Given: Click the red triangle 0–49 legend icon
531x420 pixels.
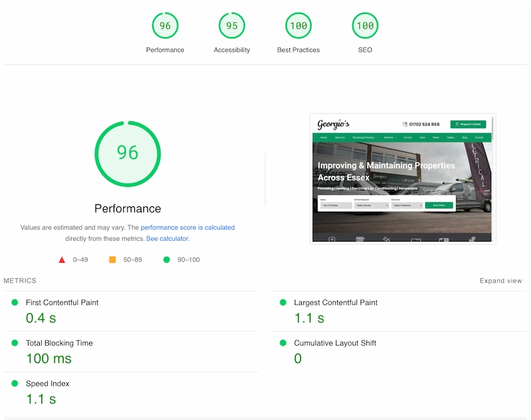Looking at the screenshot, I should [62, 260].
